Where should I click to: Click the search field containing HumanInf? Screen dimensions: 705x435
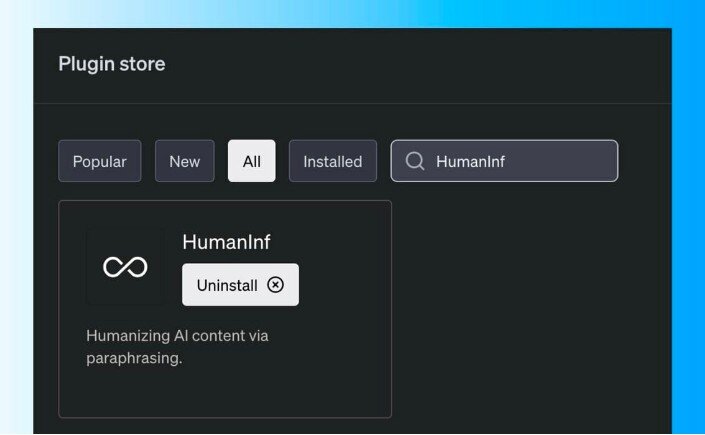[x=504, y=161]
